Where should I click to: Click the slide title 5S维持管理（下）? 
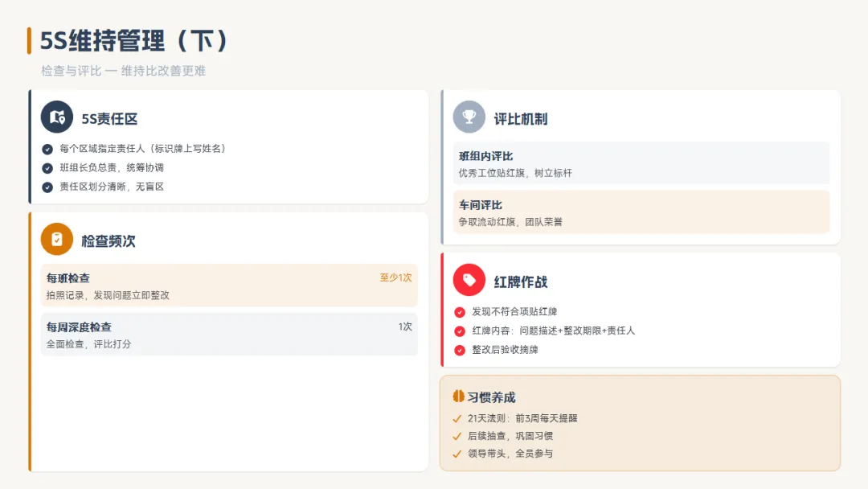pos(133,41)
